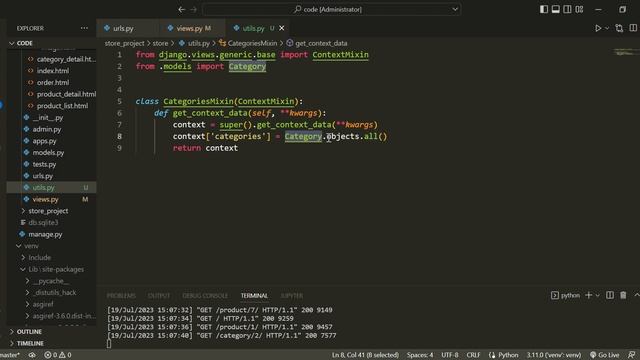The height and width of the screenshot is (360, 640).
Task: Toggle the primary side bar layout icon
Action: pyautogui.click(x=544, y=9)
